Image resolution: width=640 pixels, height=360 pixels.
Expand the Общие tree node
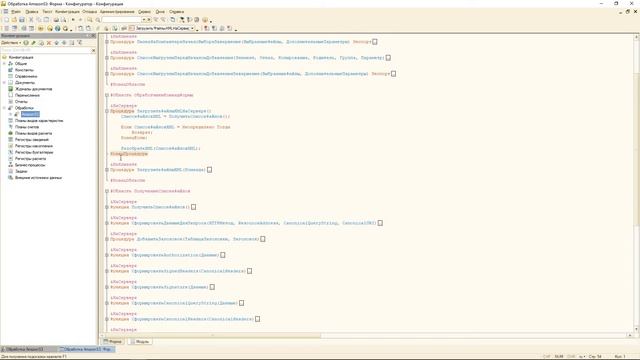pos(4,64)
